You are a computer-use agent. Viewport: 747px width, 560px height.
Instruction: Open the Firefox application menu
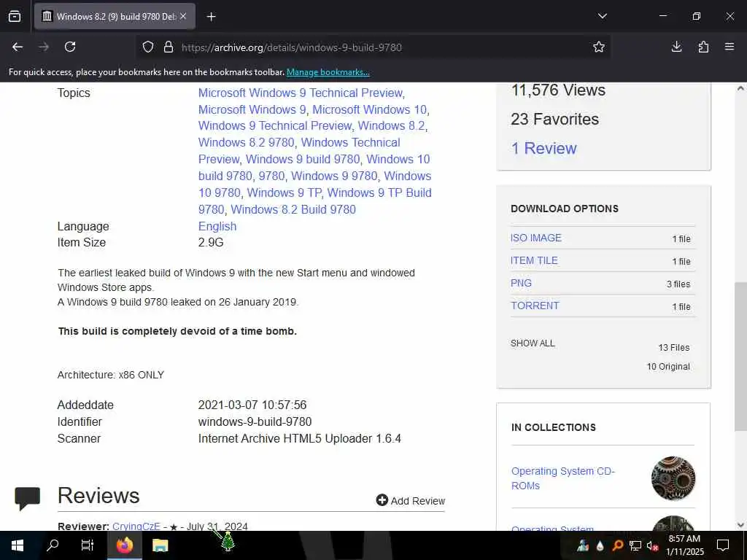(x=729, y=47)
